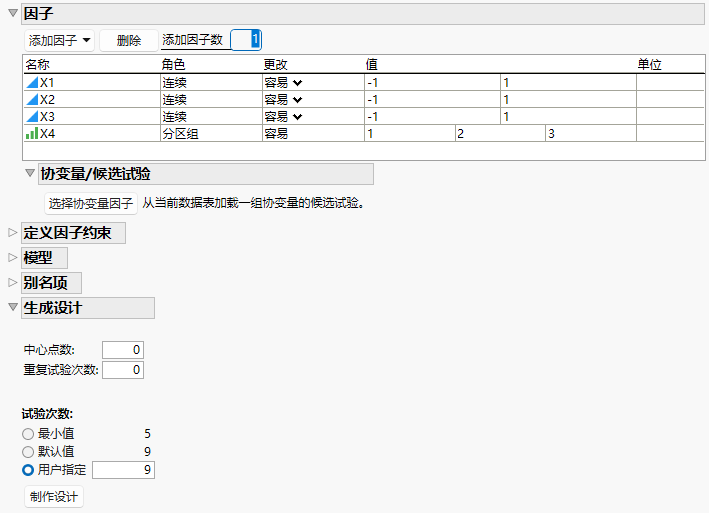Image resolution: width=709 pixels, height=513 pixels.
Task: Select the 最小值 radio button
Action: pyautogui.click(x=28, y=434)
